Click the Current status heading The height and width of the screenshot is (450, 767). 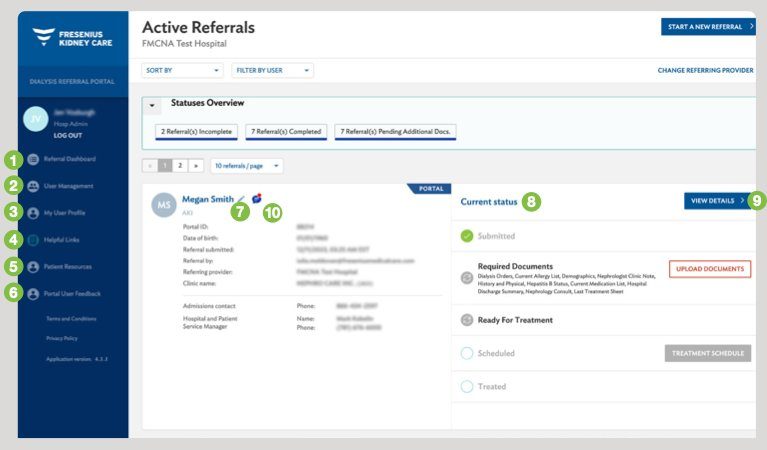[489, 202]
